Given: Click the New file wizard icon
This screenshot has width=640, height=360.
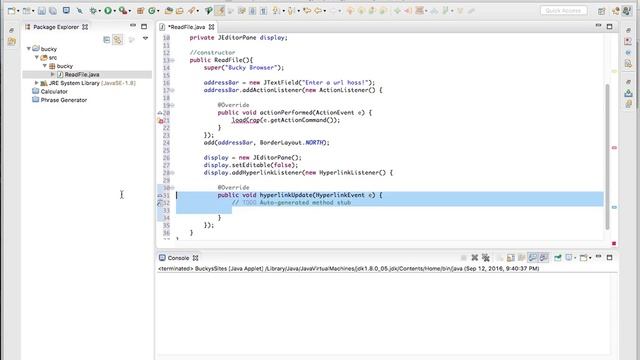Looking at the screenshot, I should pyautogui.click(x=11, y=11).
